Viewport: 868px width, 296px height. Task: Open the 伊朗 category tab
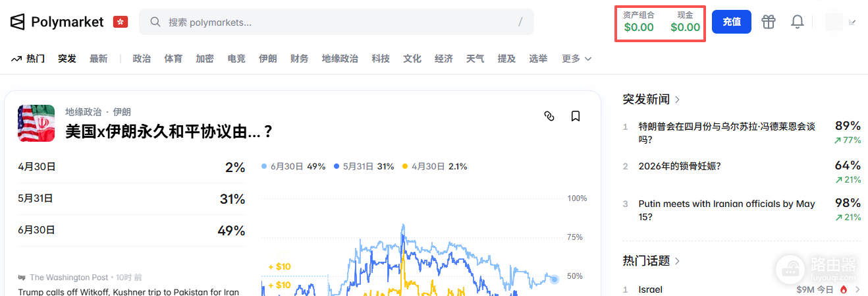(268, 59)
